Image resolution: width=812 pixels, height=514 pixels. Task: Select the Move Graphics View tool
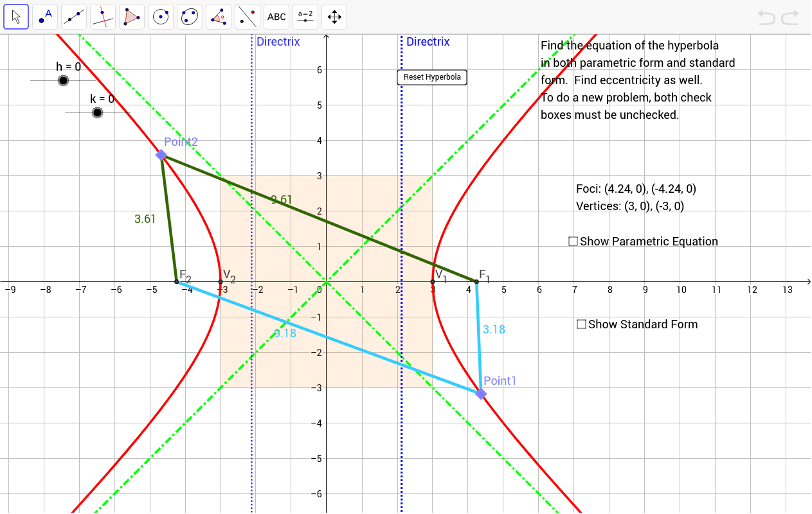pos(334,17)
